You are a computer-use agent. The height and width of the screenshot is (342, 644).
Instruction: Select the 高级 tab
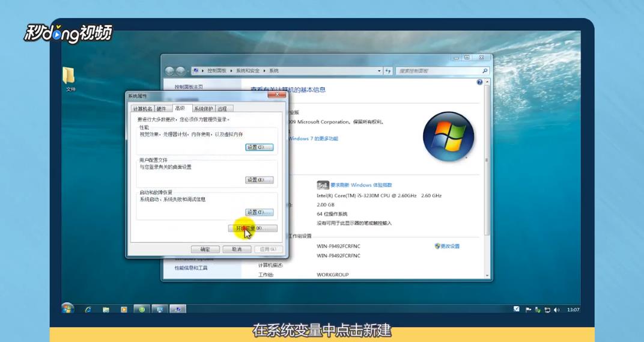pos(180,108)
